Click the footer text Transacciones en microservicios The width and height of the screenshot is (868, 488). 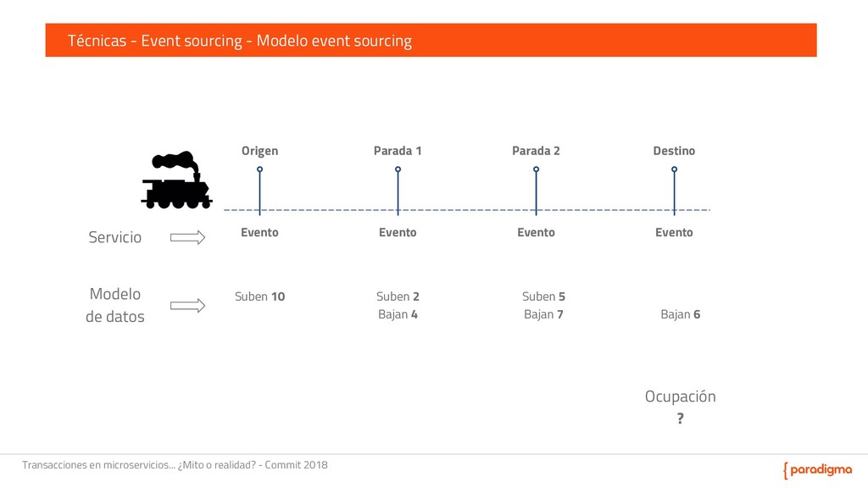pos(175,465)
